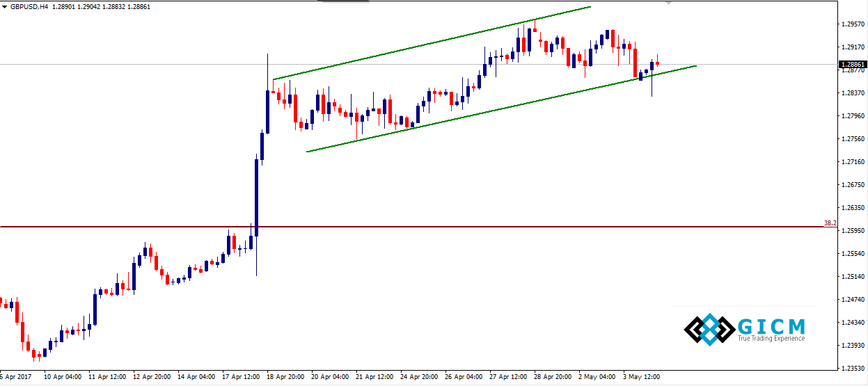This screenshot has height=386, width=868.
Task: Click the 26 Apr 04:00 time label
Action: coord(464,377)
